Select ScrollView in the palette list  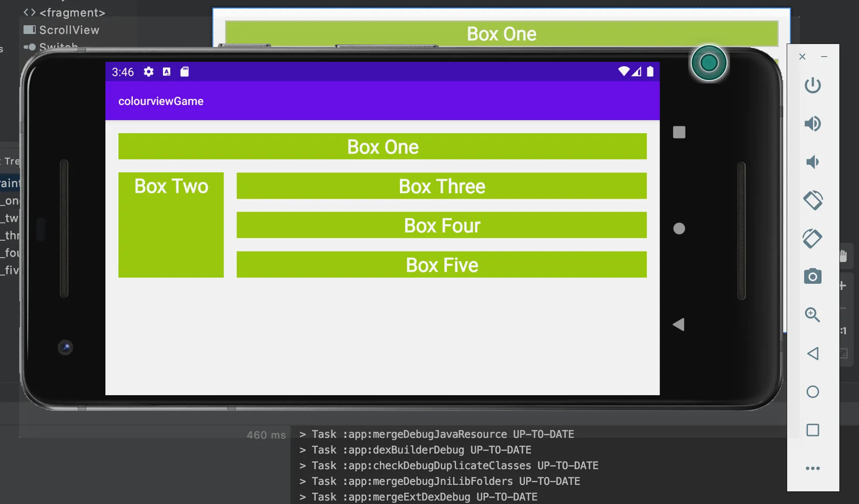coord(69,30)
